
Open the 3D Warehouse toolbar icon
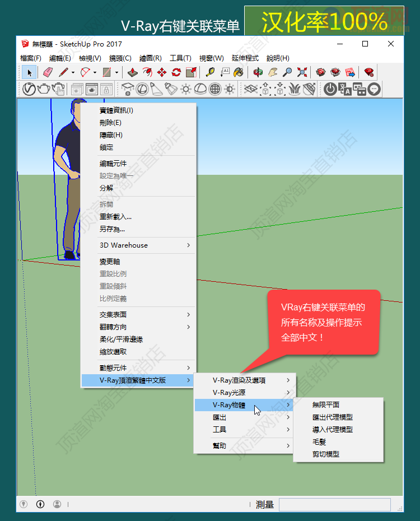[x=321, y=72]
